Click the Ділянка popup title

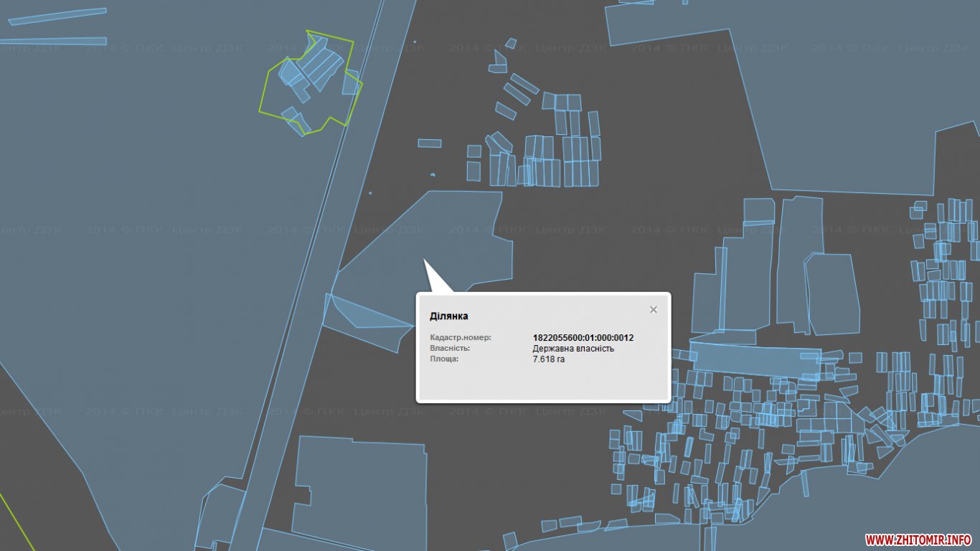[448, 316]
